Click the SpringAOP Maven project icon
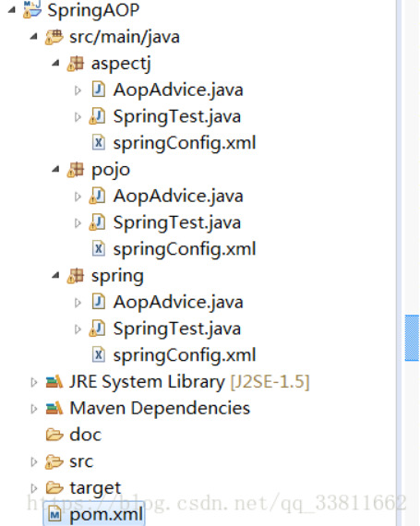Screen dimensions: 420x526 tap(32, 9)
